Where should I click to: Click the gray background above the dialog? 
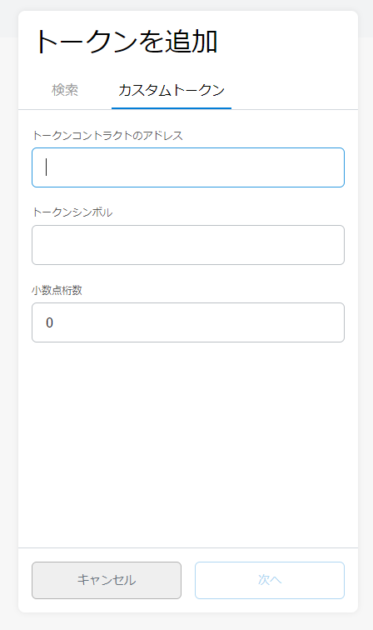186,5
